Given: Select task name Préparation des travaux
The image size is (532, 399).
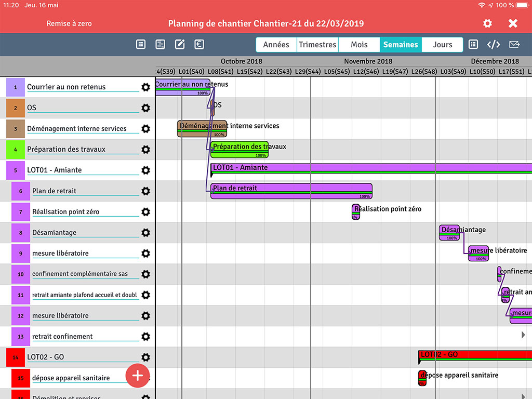Looking at the screenshot, I should (66, 149).
